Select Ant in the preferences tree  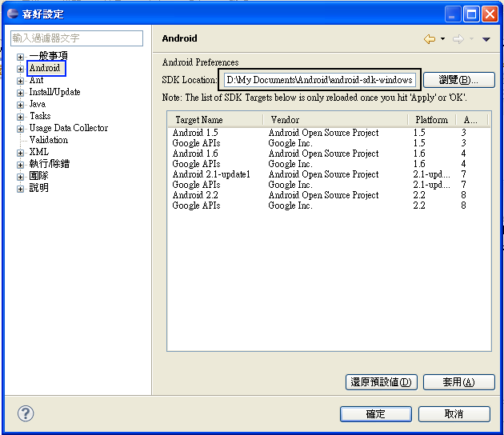36,80
